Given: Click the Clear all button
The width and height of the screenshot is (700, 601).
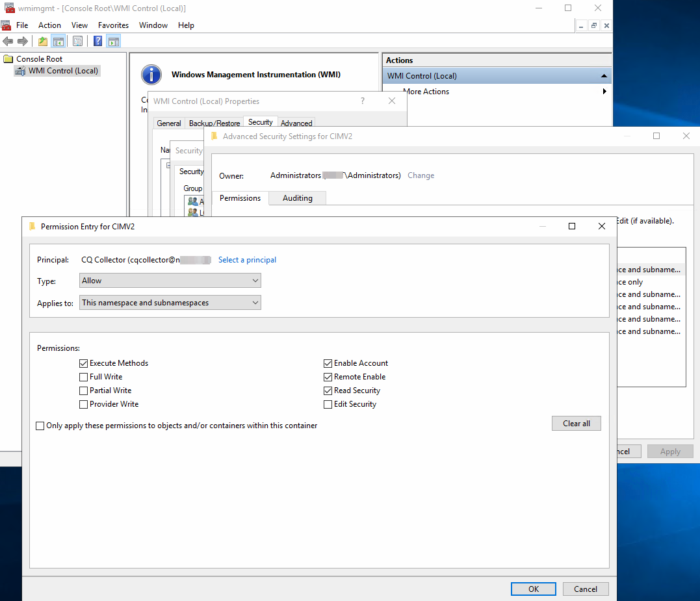Looking at the screenshot, I should pyautogui.click(x=577, y=424).
